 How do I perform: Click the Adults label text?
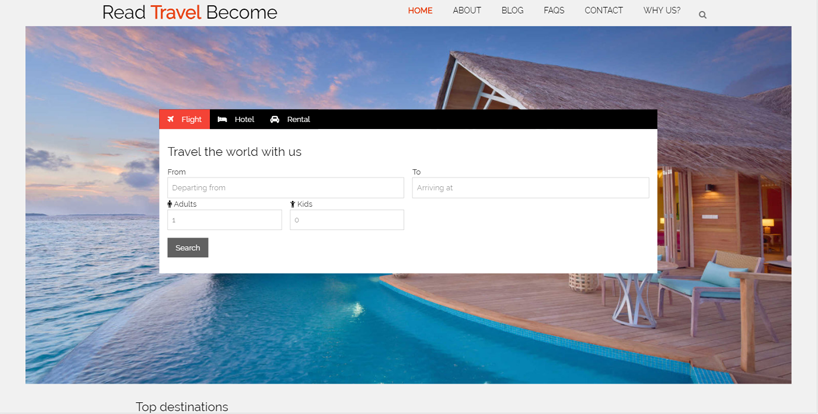[x=185, y=204]
